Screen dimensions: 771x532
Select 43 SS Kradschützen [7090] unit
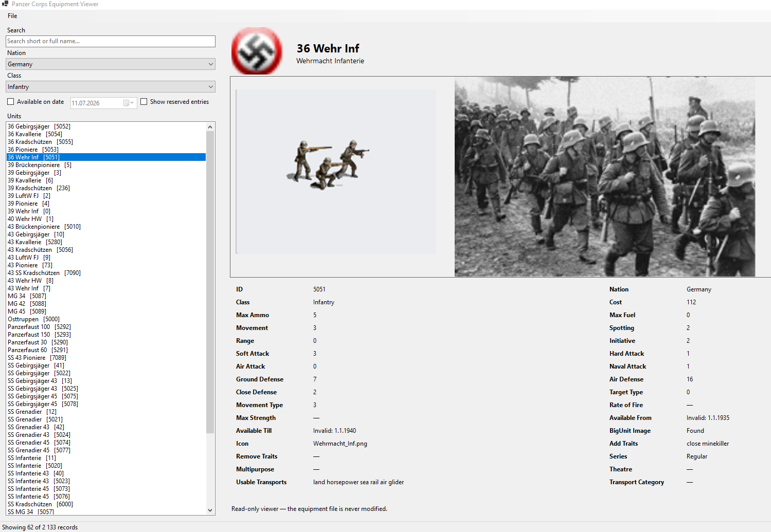coord(106,273)
